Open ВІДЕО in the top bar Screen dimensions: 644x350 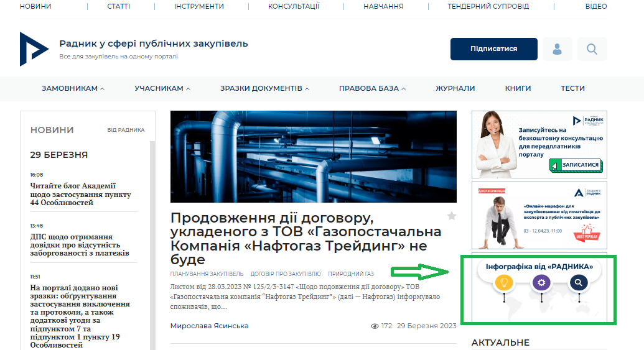pyautogui.click(x=596, y=6)
